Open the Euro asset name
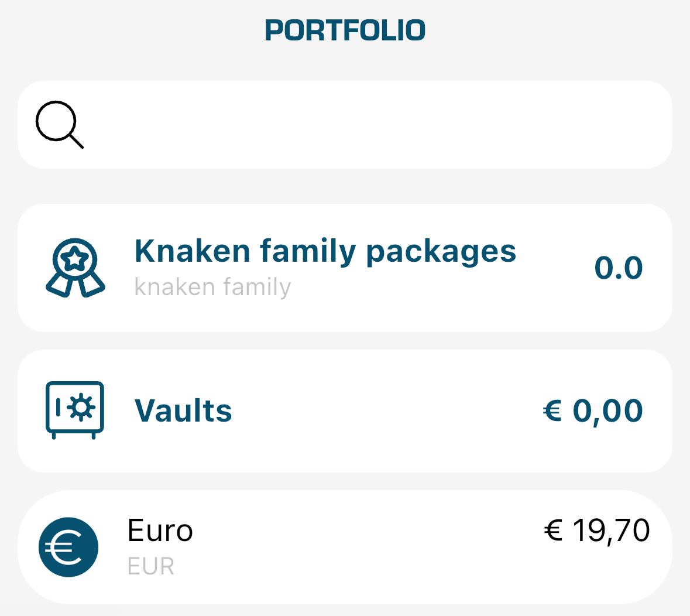The width and height of the screenshot is (690, 616). pyautogui.click(x=160, y=531)
